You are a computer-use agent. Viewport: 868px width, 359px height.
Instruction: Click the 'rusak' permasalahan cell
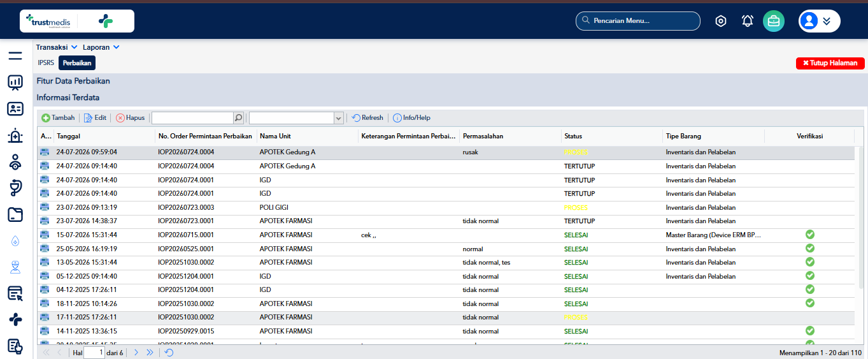click(x=471, y=152)
